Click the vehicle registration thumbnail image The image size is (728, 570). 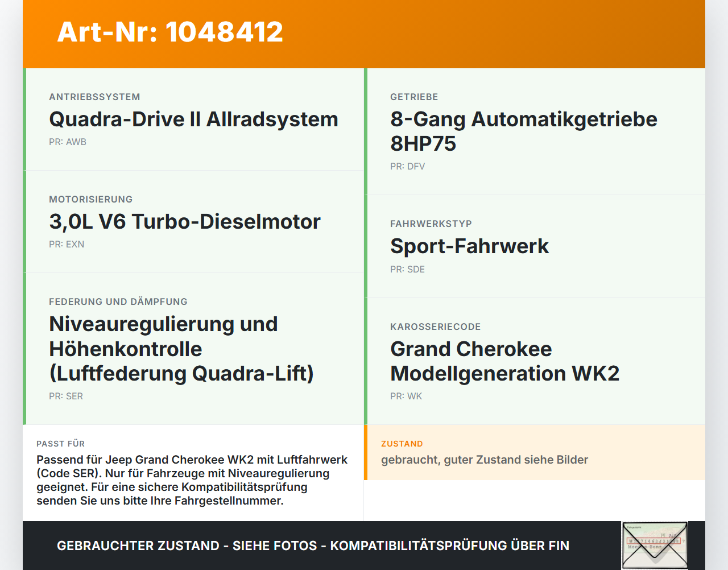(x=655, y=546)
